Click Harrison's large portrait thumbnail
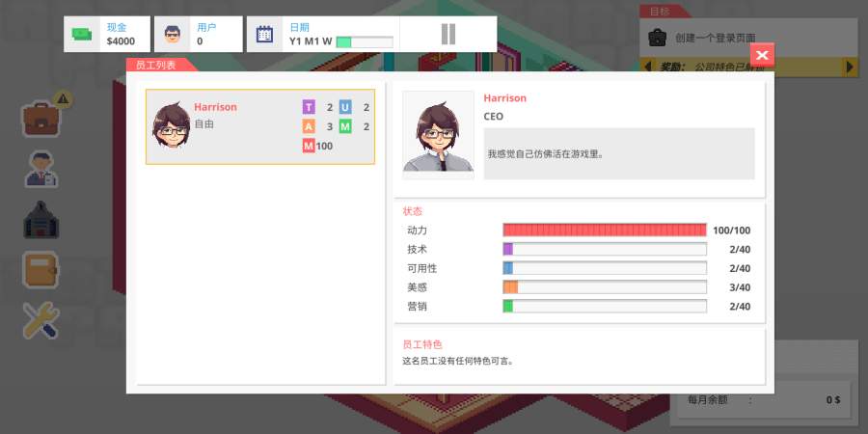Viewport: 868px width, 434px height. 438,135
